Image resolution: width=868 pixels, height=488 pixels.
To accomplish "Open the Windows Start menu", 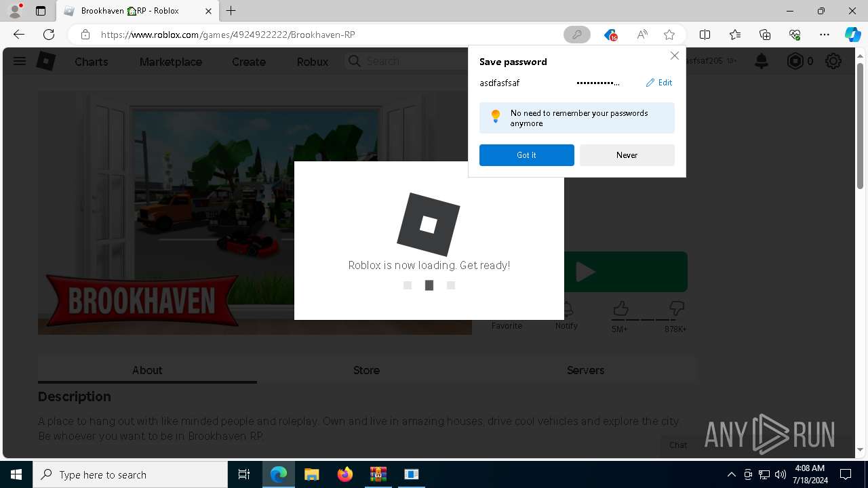I will click(x=16, y=474).
